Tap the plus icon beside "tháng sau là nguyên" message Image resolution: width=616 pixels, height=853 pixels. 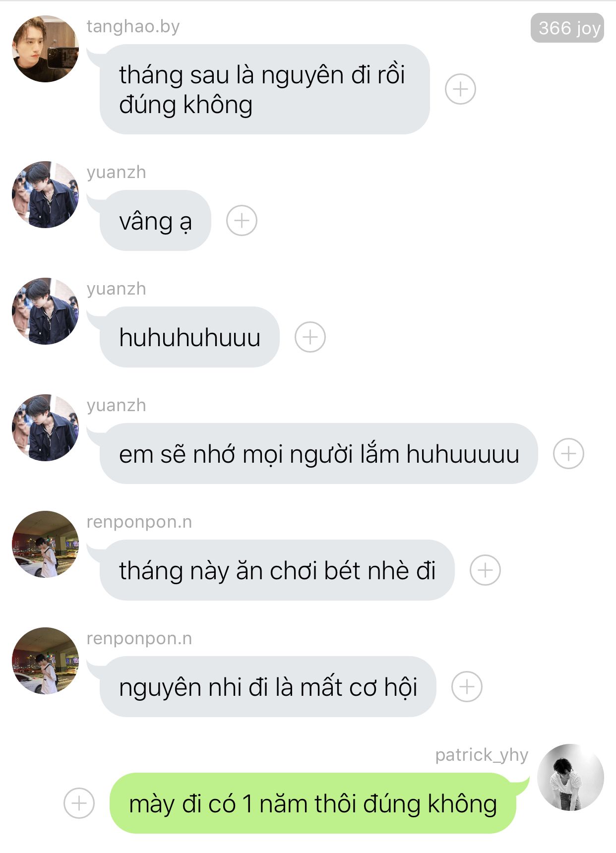tap(460, 89)
